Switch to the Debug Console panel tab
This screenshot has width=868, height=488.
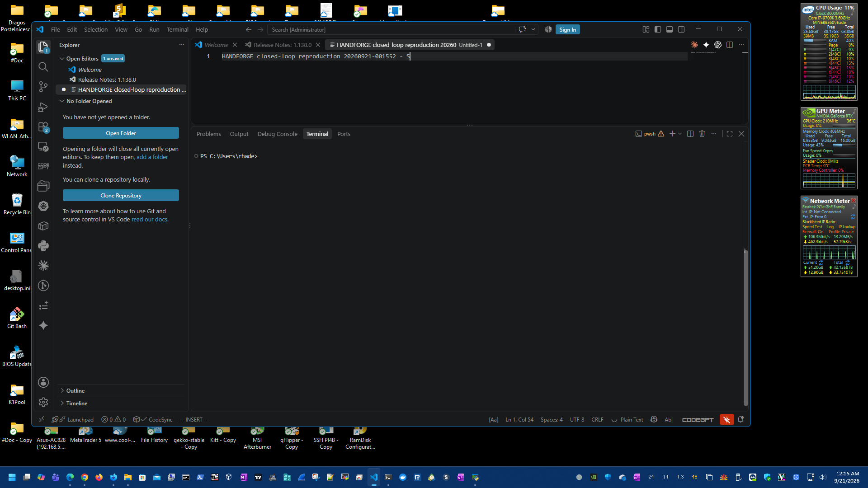(x=277, y=134)
